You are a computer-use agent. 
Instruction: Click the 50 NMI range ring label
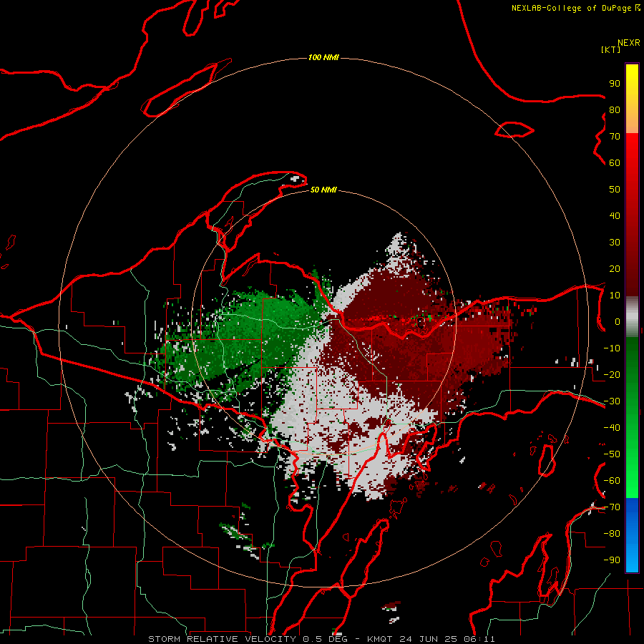point(323,190)
